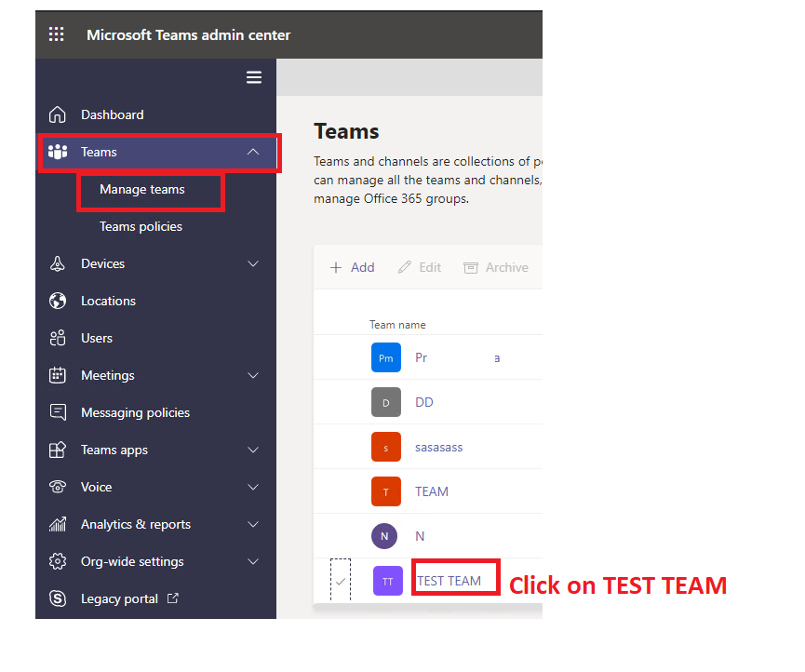This screenshot has width=805, height=672.
Task: Open the DD team link
Action: tap(424, 402)
